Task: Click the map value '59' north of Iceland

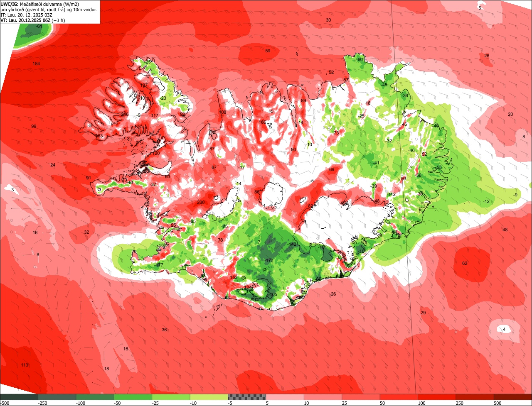Action: [x=268, y=51]
